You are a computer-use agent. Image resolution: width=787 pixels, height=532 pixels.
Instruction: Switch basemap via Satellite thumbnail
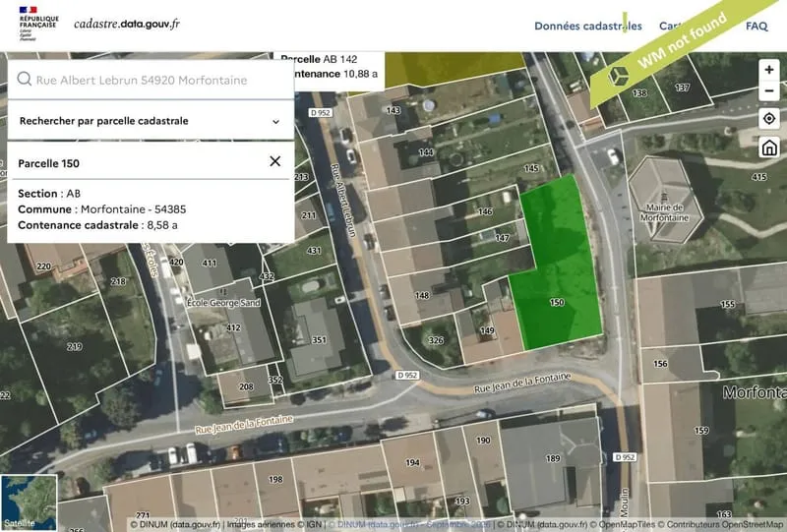29,502
